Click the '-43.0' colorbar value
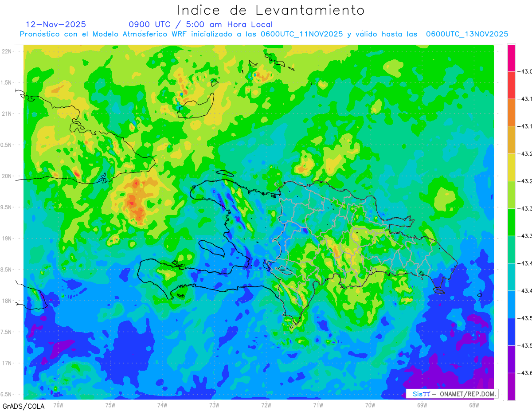This screenshot has width=532, height=411. (x=524, y=72)
